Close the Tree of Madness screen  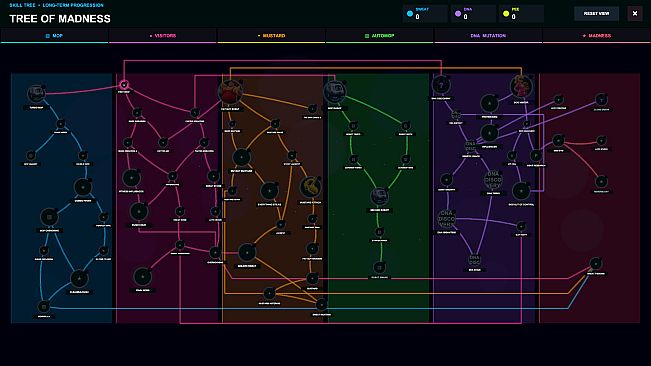(635, 14)
